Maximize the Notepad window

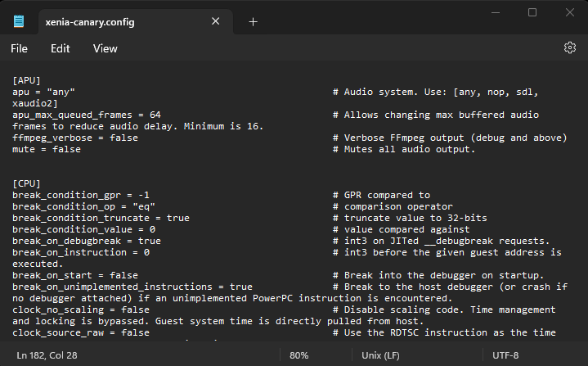[x=532, y=12]
